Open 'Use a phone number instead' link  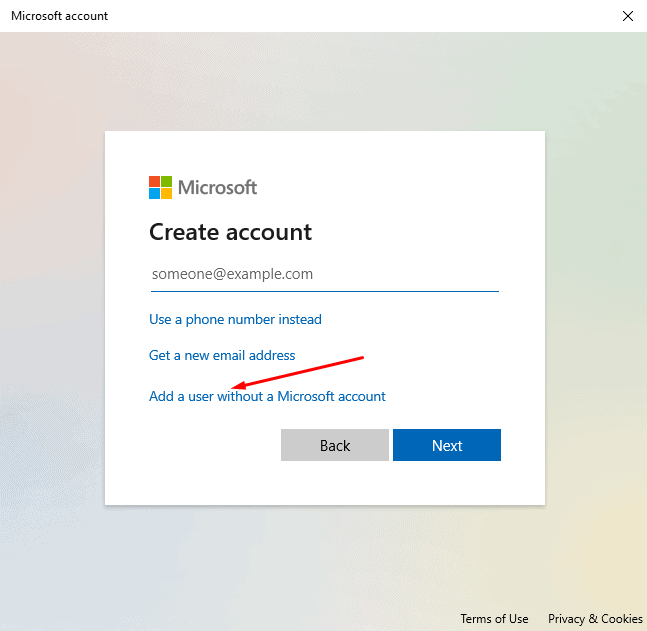pos(235,319)
